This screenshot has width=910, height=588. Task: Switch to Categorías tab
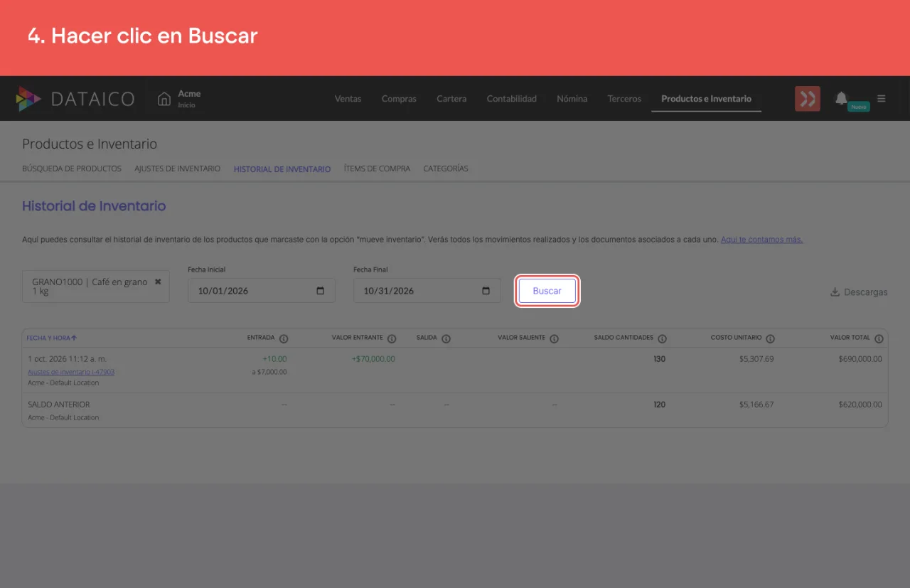[446, 169]
